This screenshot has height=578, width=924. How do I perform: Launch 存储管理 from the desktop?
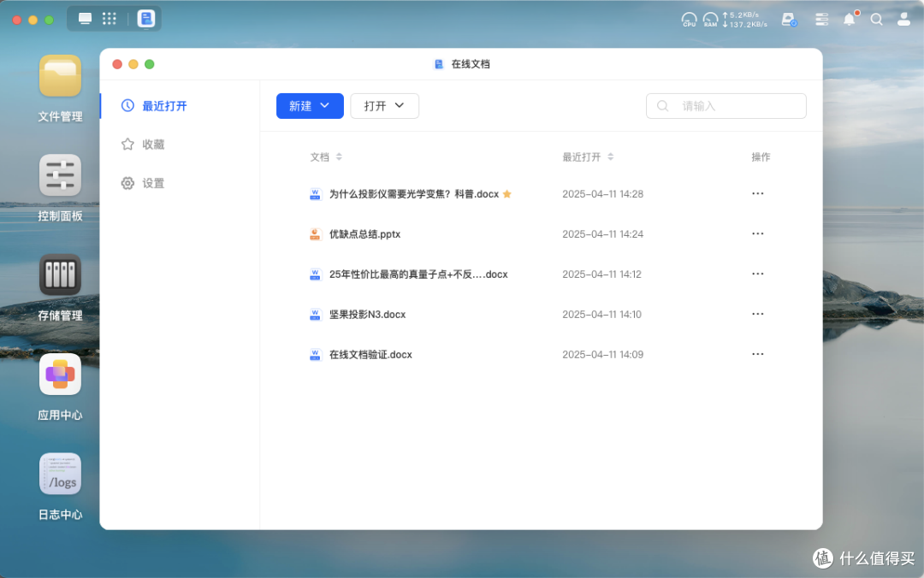(60, 274)
